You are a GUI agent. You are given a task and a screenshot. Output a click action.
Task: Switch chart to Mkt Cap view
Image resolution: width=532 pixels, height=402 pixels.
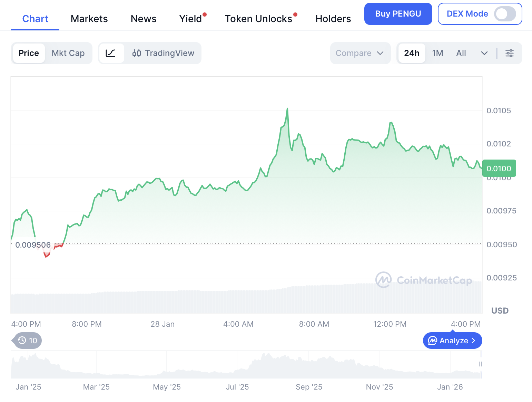pos(68,53)
